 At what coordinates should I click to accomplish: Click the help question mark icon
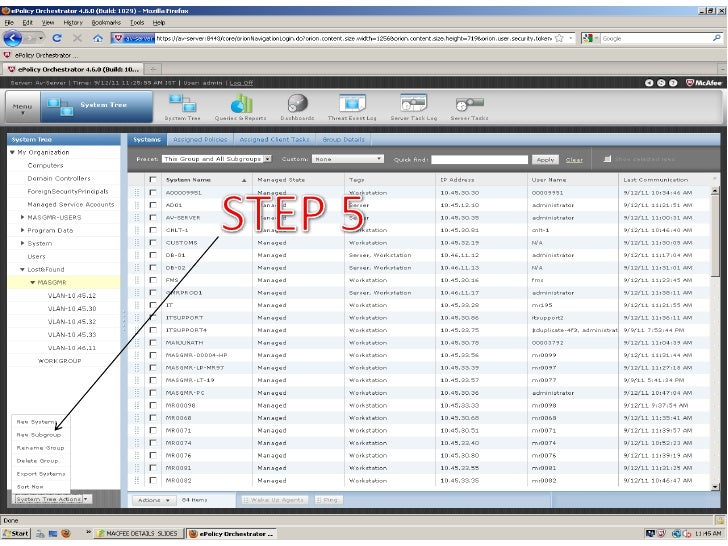673,83
